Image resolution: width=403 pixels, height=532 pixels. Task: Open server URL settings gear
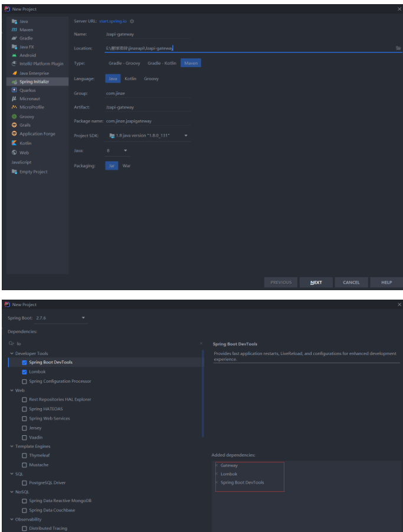click(x=132, y=21)
